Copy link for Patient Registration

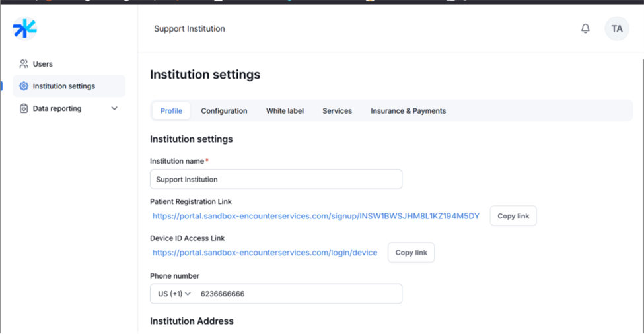[x=513, y=217]
